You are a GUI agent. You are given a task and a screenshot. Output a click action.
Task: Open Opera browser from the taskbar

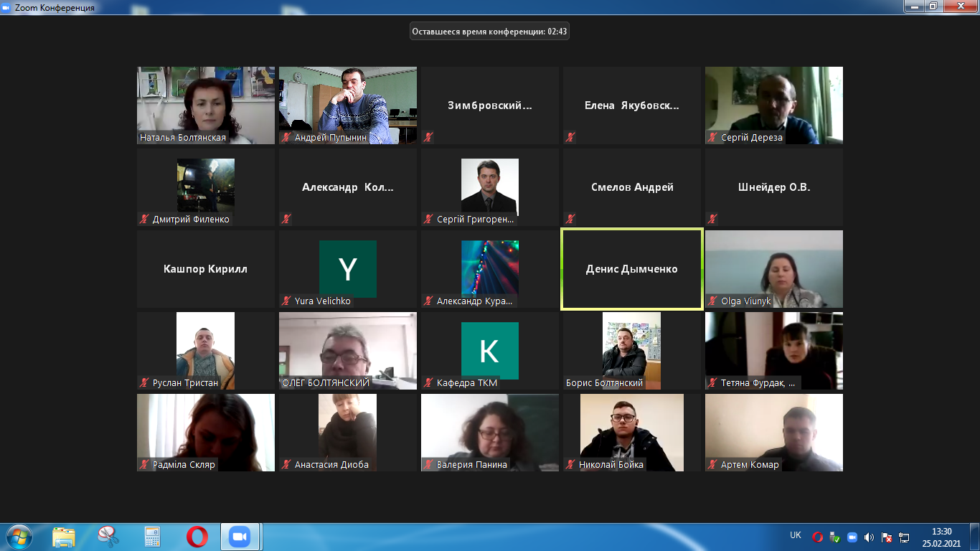197,537
